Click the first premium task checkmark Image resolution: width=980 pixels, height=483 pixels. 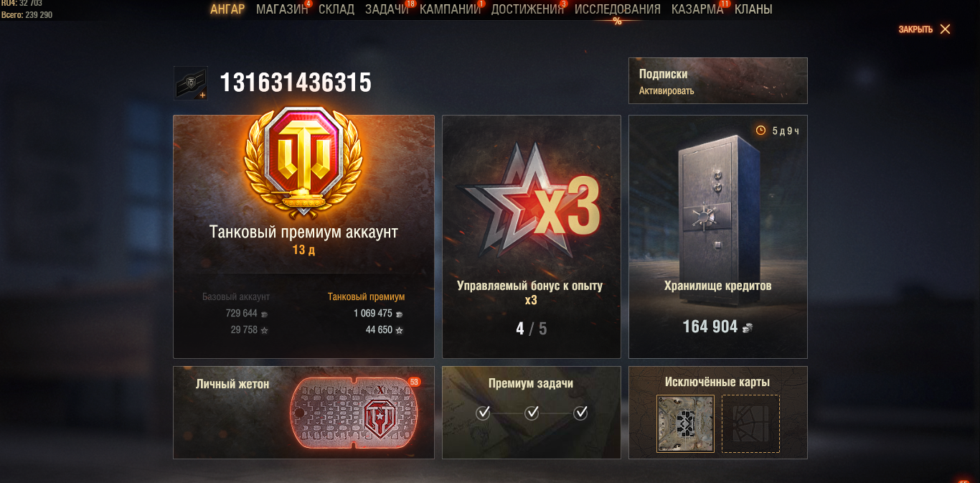[x=483, y=413]
